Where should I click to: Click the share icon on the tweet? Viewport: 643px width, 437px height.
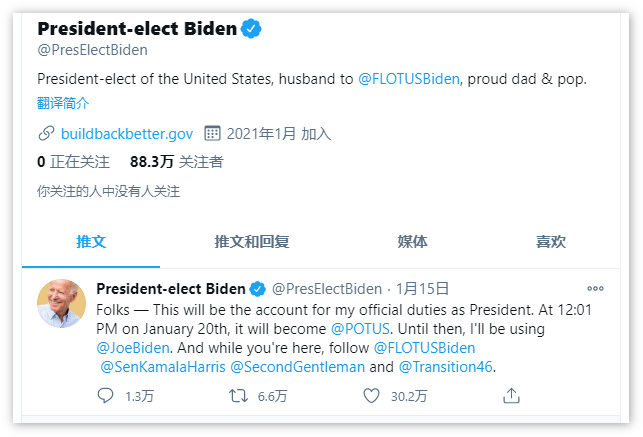point(511,396)
